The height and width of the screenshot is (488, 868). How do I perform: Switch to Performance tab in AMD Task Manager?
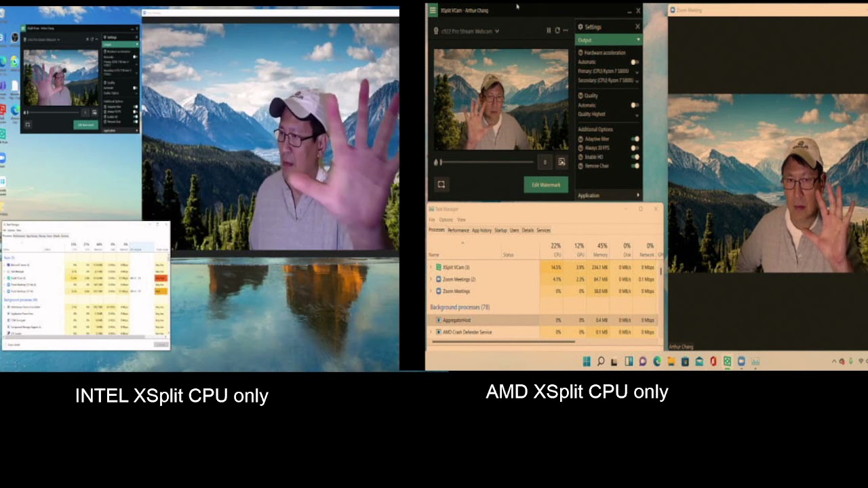pyautogui.click(x=458, y=230)
